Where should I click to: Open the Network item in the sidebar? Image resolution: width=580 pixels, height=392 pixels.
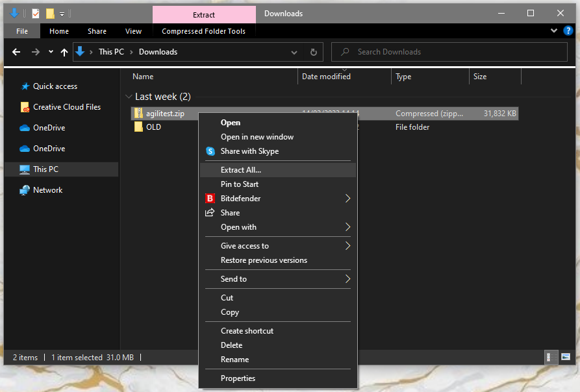pyautogui.click(x=46, y=190)
